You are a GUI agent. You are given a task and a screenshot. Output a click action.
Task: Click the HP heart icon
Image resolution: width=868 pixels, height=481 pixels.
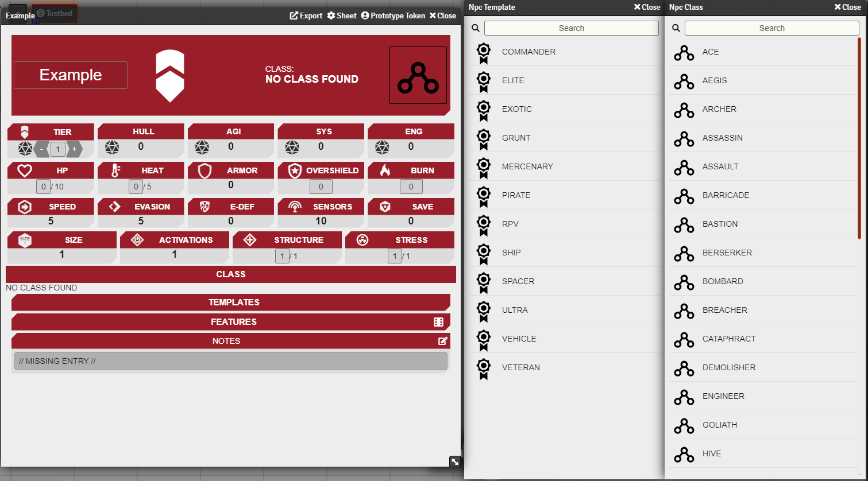[x=25, y=170]
